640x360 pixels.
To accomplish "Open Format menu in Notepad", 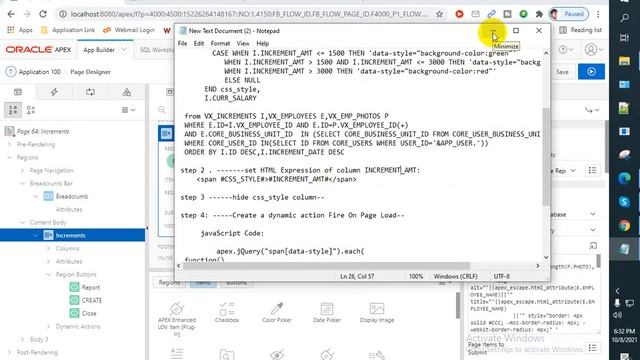I will point(220,43).
